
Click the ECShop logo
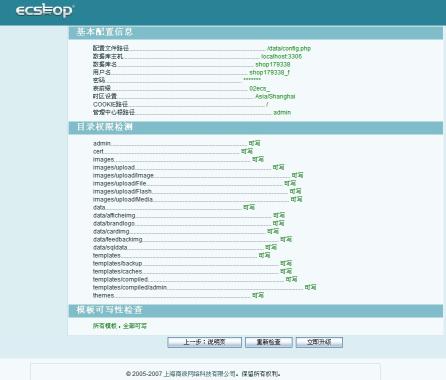click(x=45, y=11)
